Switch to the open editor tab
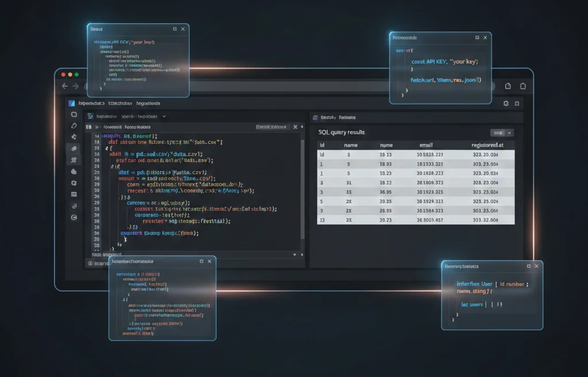This screenshot has width=588, height=377. click(x=123, y=127)
